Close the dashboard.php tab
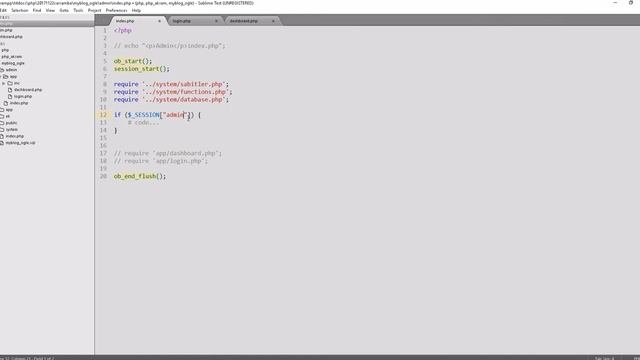Screen dimensions: 640x360 tap(273, 21)
